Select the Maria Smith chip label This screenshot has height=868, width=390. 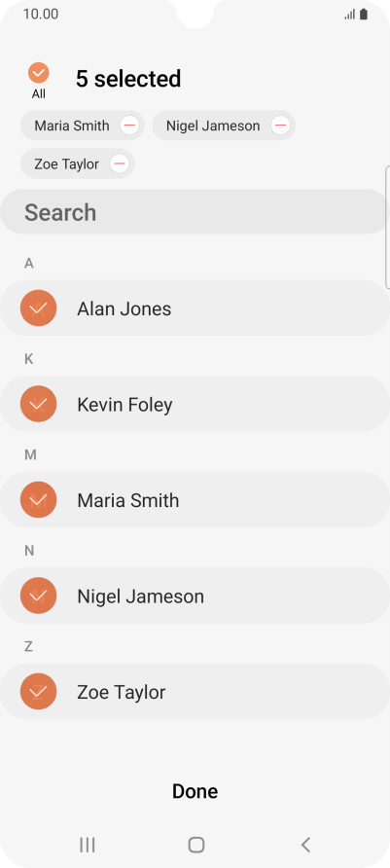coord(72,126)
